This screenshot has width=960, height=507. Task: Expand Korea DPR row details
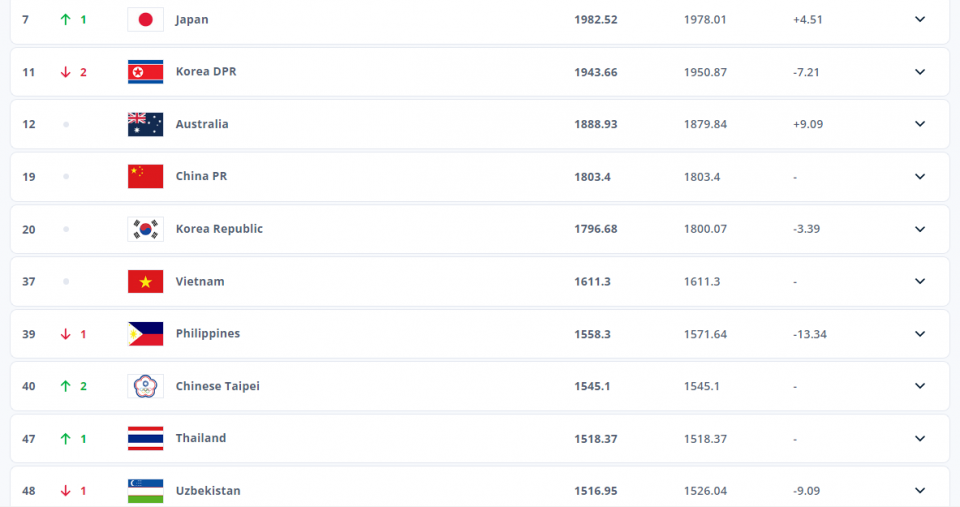pos(920,72)
